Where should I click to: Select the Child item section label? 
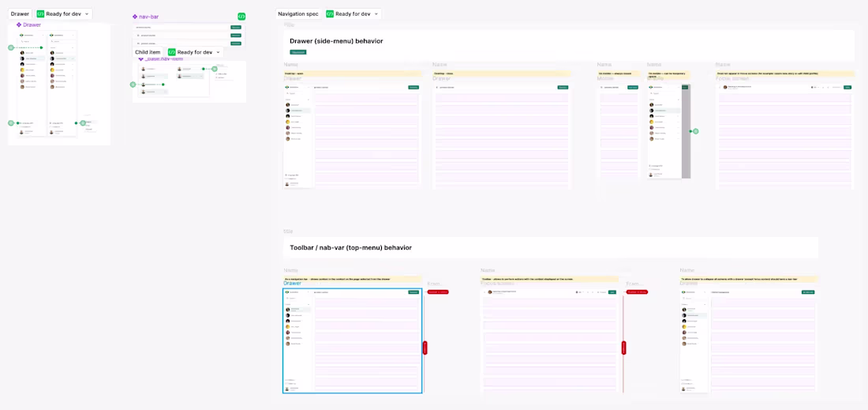coord(148,52)
